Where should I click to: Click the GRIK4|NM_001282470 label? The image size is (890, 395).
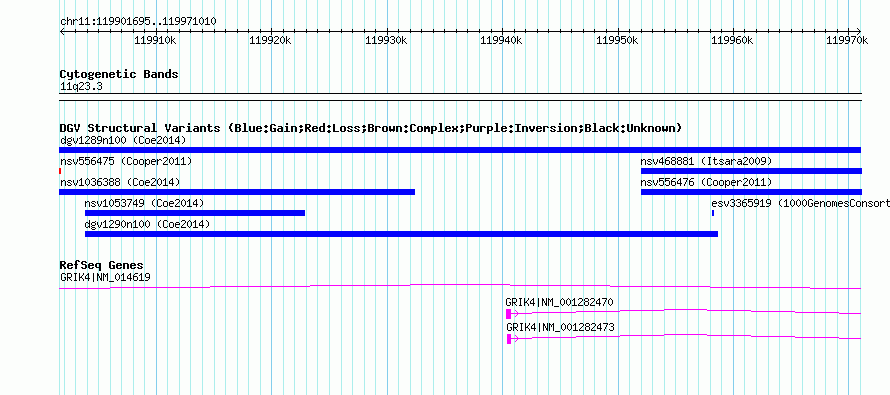(560, 302)
